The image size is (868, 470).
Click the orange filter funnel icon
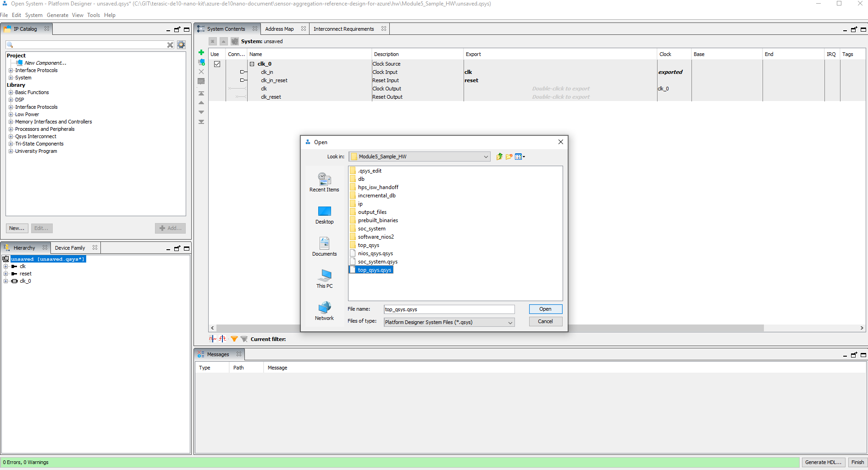pyautogui.click(x=234, y=339)
